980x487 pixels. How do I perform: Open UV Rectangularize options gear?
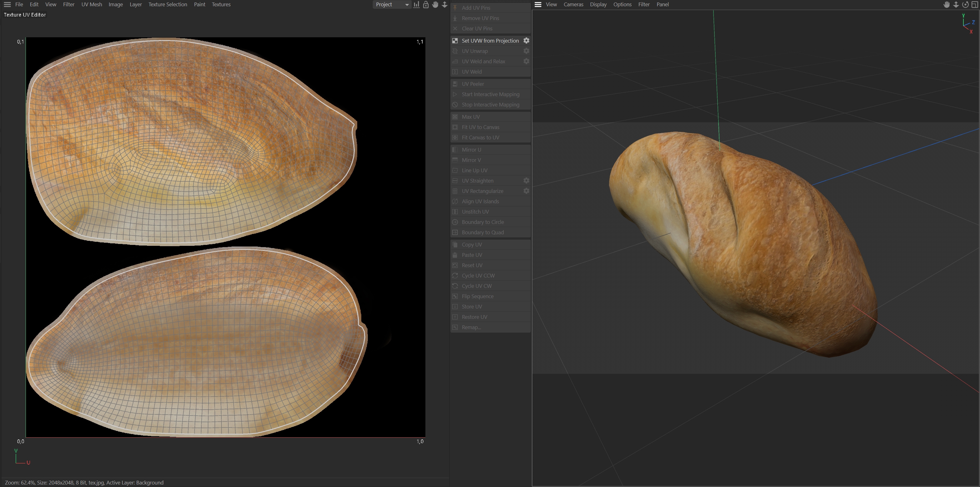pos(526,191)
